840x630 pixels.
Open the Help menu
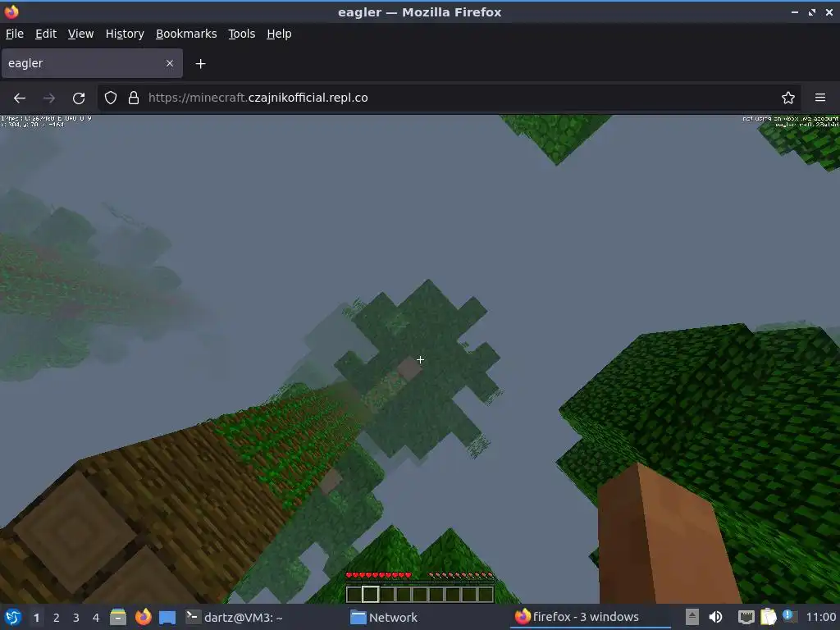coord(279,34)
